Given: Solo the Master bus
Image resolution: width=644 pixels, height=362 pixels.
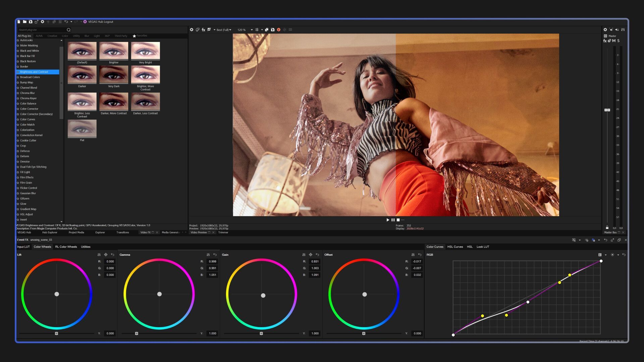Looking at the screenshot, I should pos(618,41).
